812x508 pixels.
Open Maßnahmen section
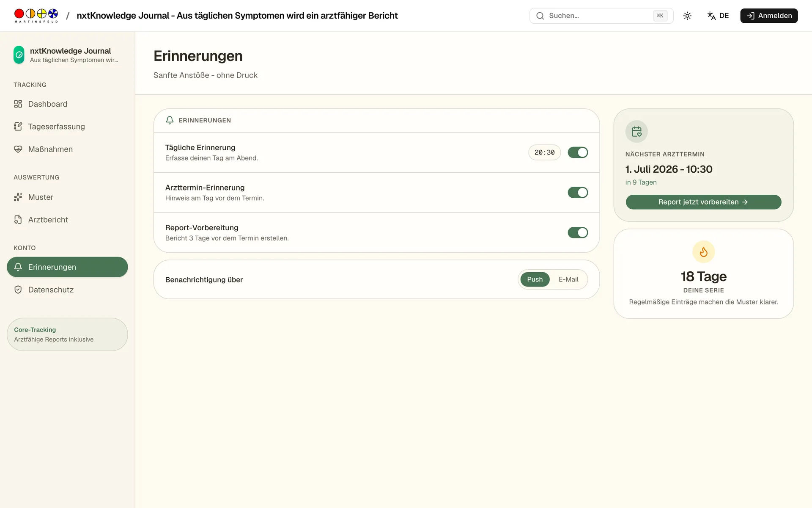click(67, 149)
